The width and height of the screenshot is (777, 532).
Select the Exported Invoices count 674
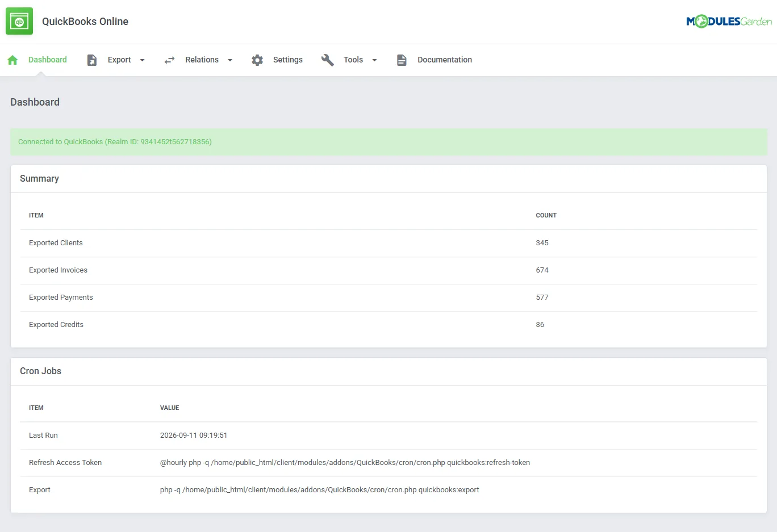pyautogui.click(x=542, y=270)
